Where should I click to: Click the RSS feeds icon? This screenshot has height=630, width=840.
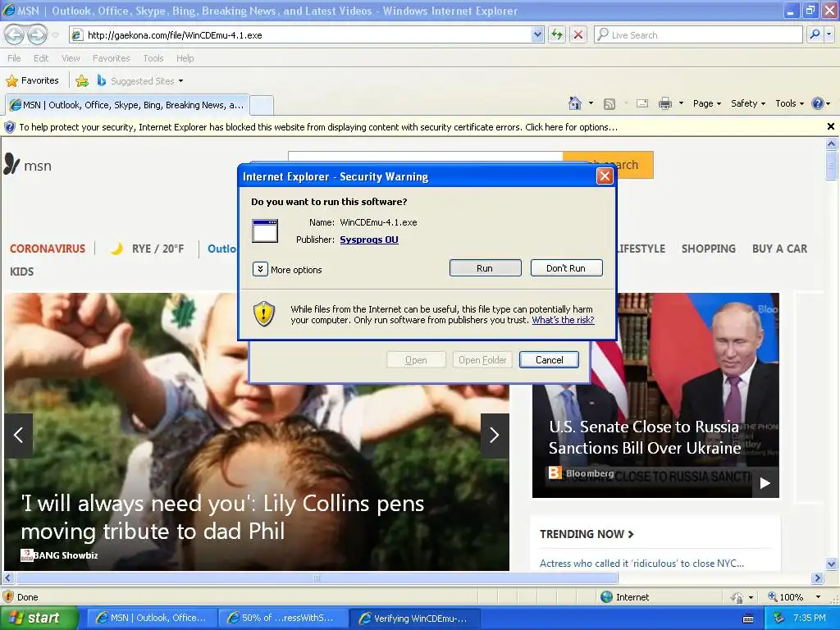pyautogui.click(x=609, y=104)
